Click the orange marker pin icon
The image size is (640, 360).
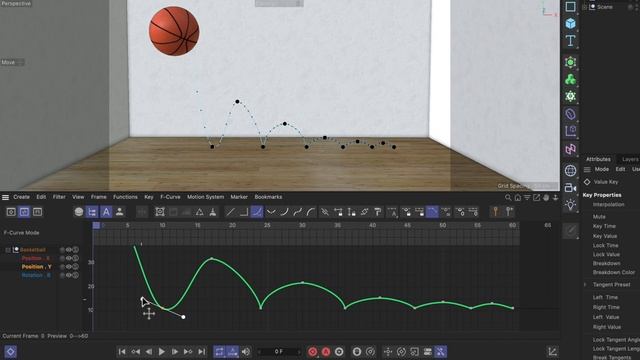click(496, 212)
